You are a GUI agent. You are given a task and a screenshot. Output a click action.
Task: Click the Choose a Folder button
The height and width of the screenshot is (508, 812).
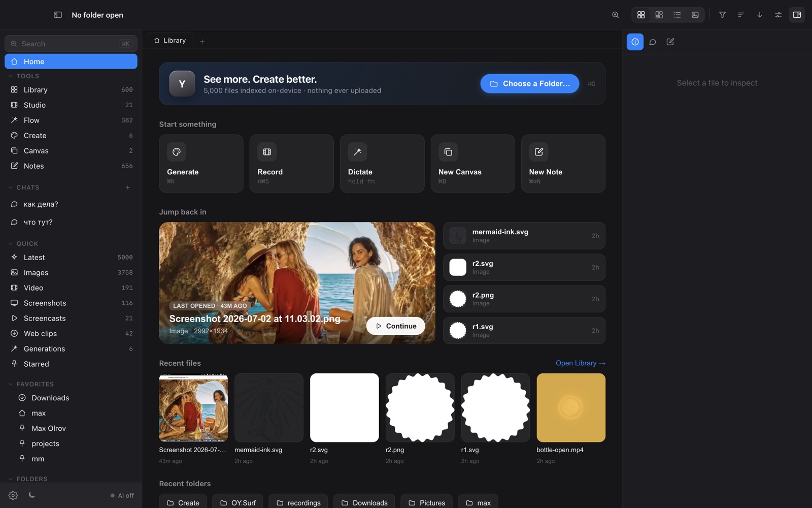pyautogui.click(x=529, y=83)
